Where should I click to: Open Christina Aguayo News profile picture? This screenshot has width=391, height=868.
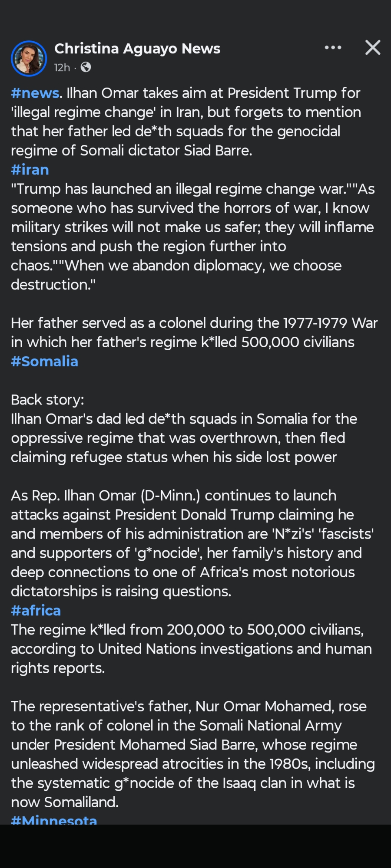(x=29, y=58)
